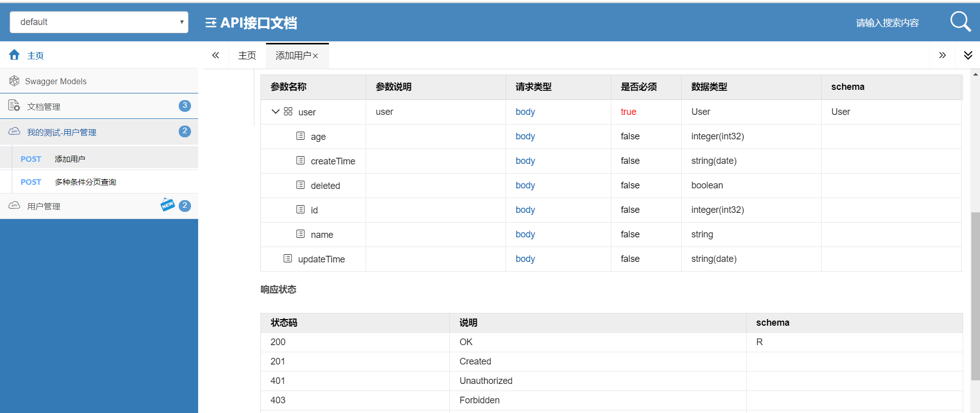
Task: Click the menu collapse icon beside API接口文档
Action: pyautogui.click(x=210, y=22)
